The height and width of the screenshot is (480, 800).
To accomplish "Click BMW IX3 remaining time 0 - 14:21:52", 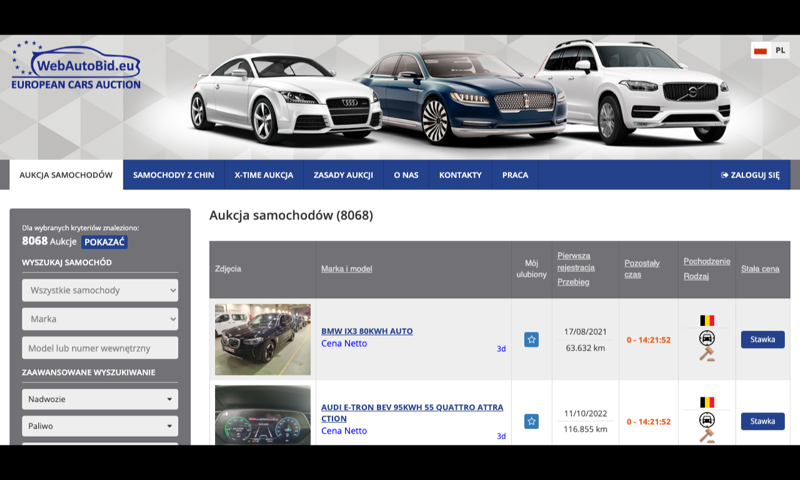I will tap(648, 340).
